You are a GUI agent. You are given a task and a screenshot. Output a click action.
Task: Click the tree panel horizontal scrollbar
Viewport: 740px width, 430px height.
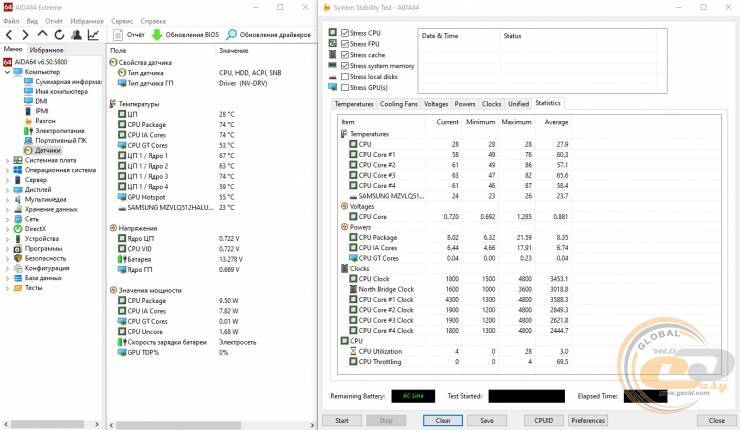pyautogui.click(x=51, y=424)
